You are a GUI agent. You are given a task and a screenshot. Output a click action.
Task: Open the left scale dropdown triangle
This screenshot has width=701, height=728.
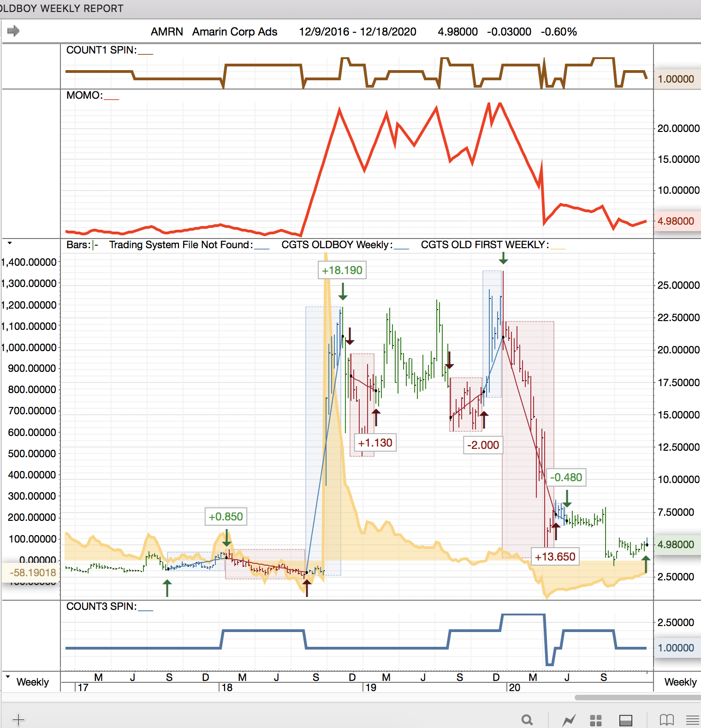pyautogui.click(x=9, y=243)
